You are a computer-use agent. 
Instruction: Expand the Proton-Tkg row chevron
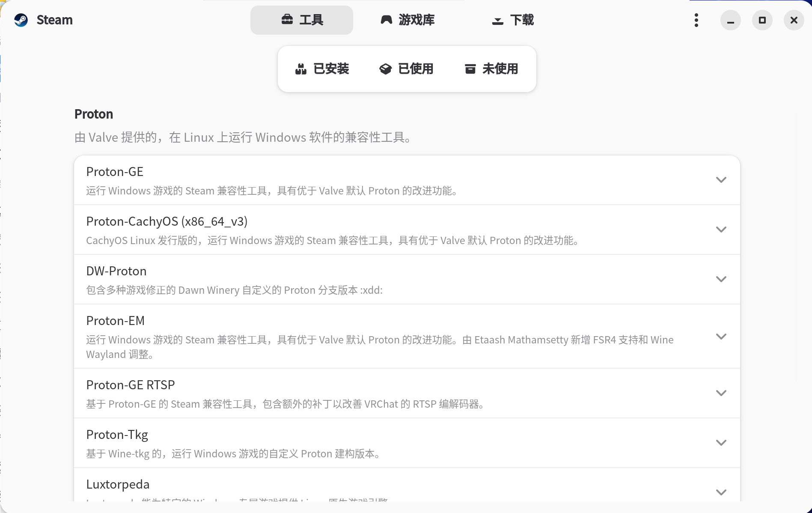pos(721,443)
